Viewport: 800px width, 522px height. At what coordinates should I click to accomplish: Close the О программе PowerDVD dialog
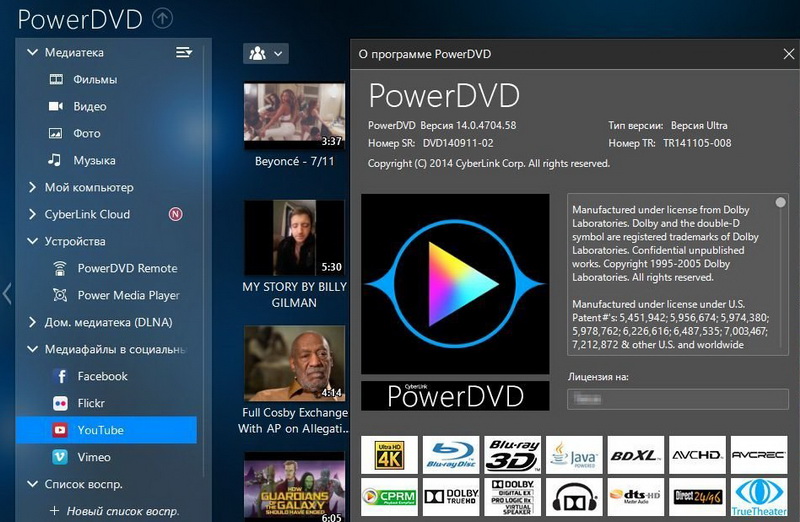pyautogui.click(x=788, y=54)
